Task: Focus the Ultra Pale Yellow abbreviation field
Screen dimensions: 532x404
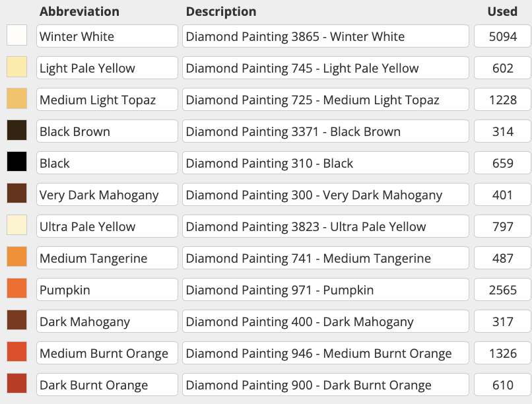Action: pyautogui.click(x=107, y=226)
